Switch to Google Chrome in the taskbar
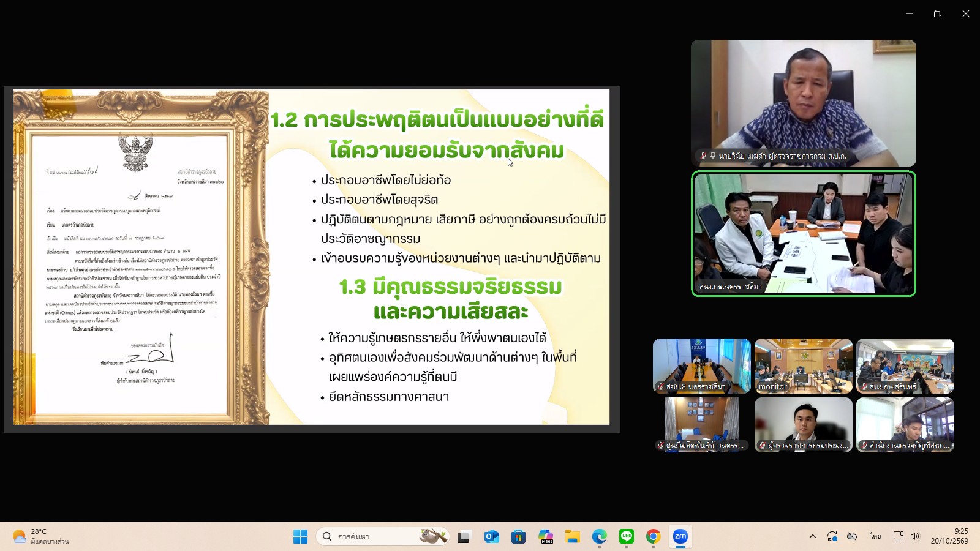Image resolution: width=980 pixels, height=551 pixels. (x=654, y=537)
